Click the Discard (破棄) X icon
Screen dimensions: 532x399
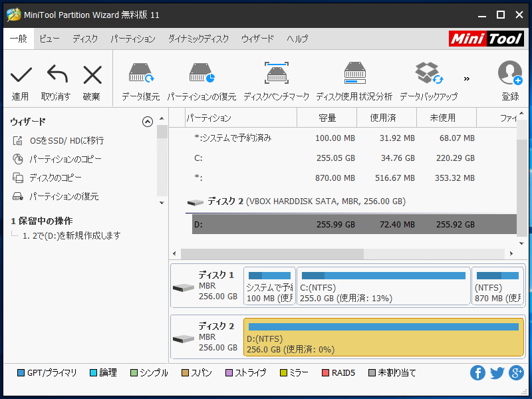coord(92,74)
